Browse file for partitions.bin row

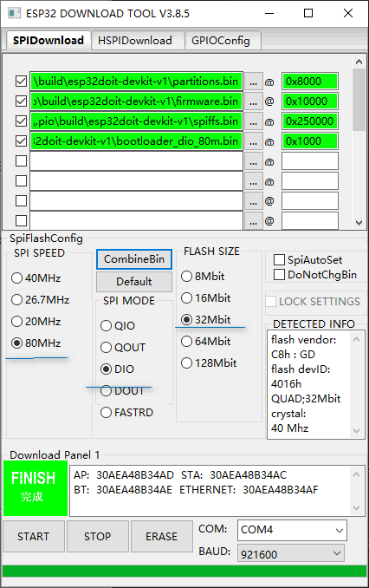coord(253,82)
